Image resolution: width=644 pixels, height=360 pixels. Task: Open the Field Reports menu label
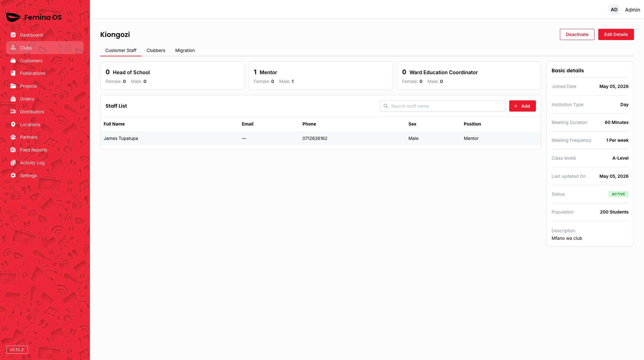tap(34, 150)
